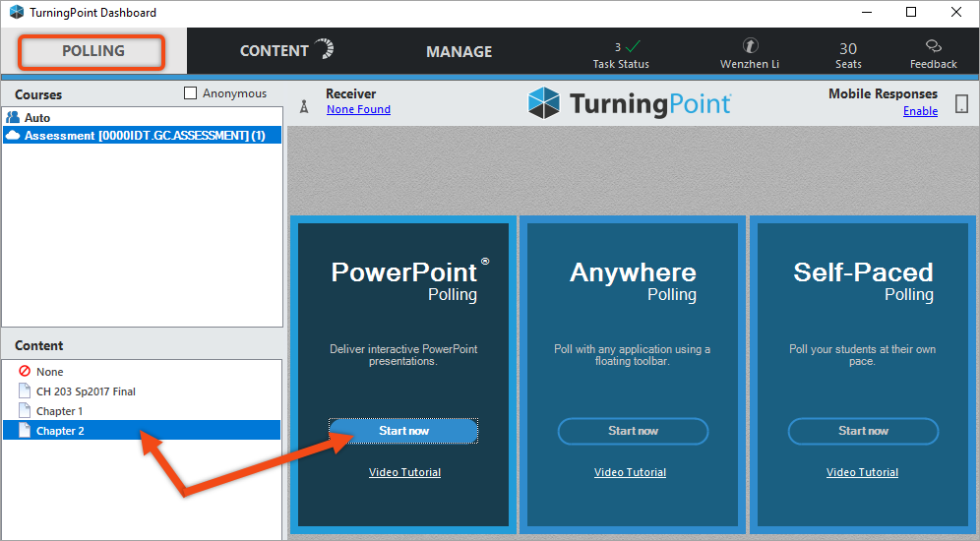Maximize the TurningPoint Dashboard window

pos(911,13)
